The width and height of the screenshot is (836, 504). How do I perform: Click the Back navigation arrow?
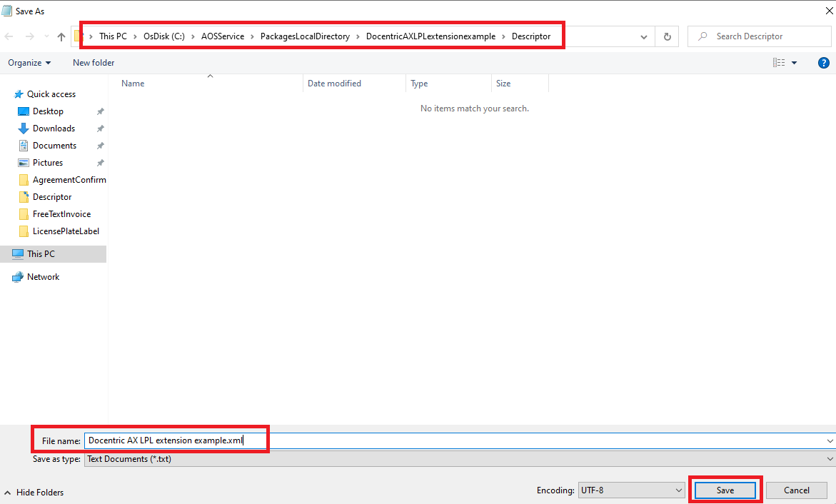(x=9, y=37)
